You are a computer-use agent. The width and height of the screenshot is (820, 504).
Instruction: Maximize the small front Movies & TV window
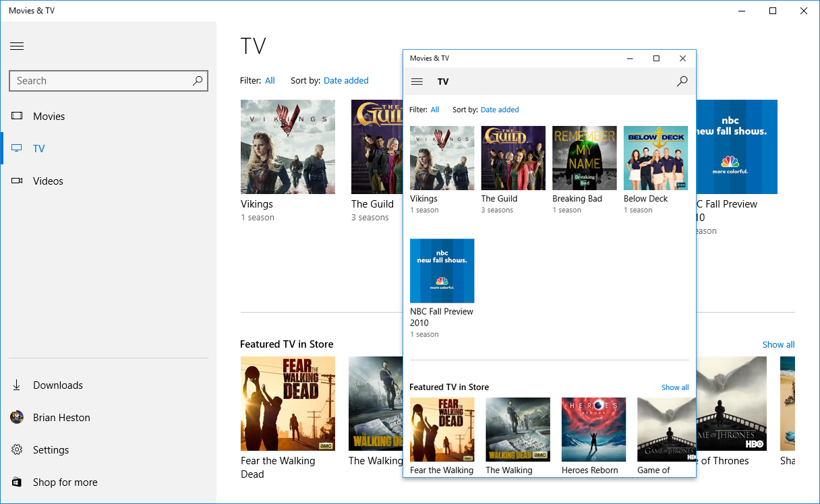click(x=656, y=59)
